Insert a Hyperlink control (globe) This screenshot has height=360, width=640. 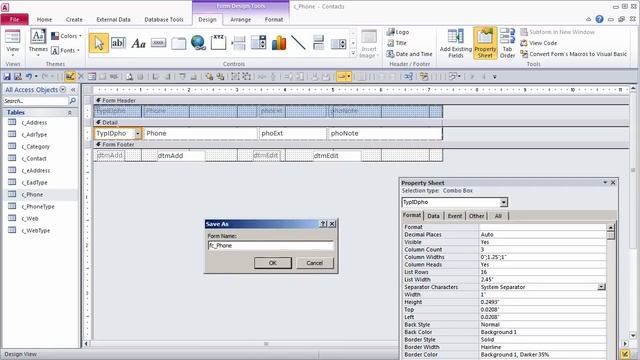198,43
